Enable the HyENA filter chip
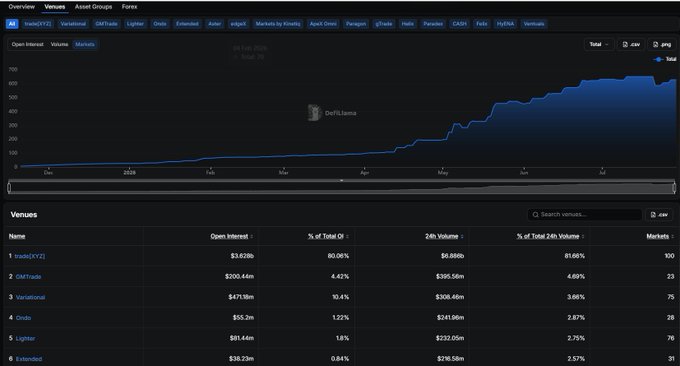The height and width of the screenshot is (366, 680). click(505, 24)
